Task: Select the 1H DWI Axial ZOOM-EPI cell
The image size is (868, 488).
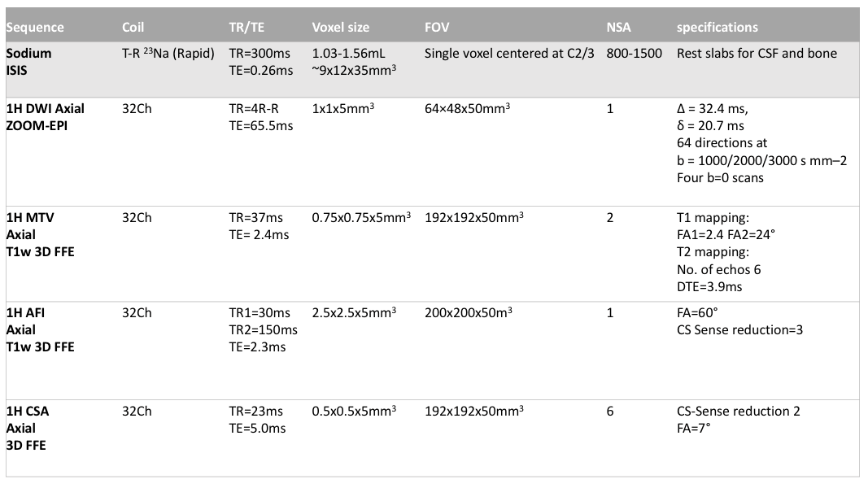Action: [x=46, y=117]
